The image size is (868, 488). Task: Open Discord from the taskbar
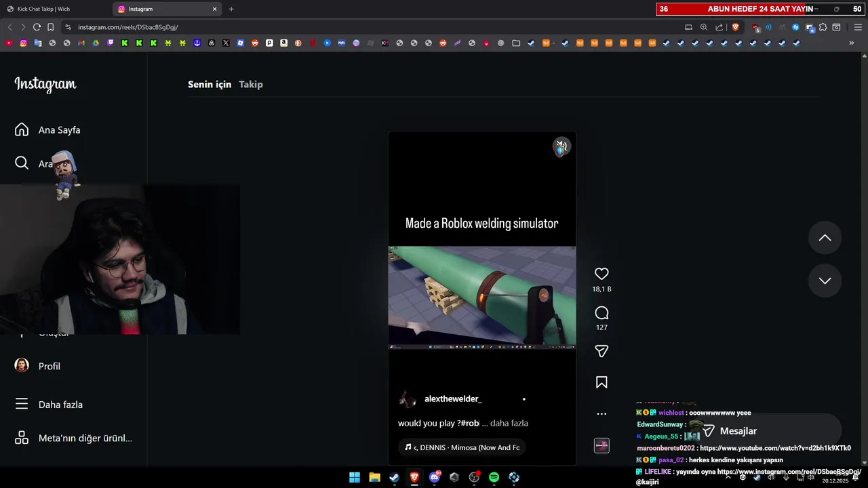[435, 477]
